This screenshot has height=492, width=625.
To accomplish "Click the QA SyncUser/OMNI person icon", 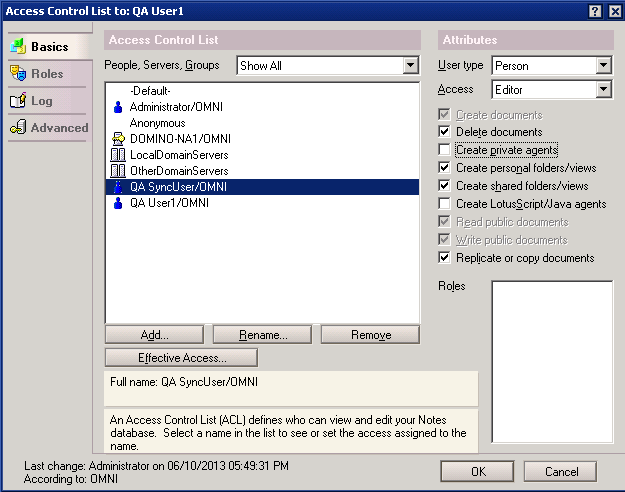I will 118,187.
